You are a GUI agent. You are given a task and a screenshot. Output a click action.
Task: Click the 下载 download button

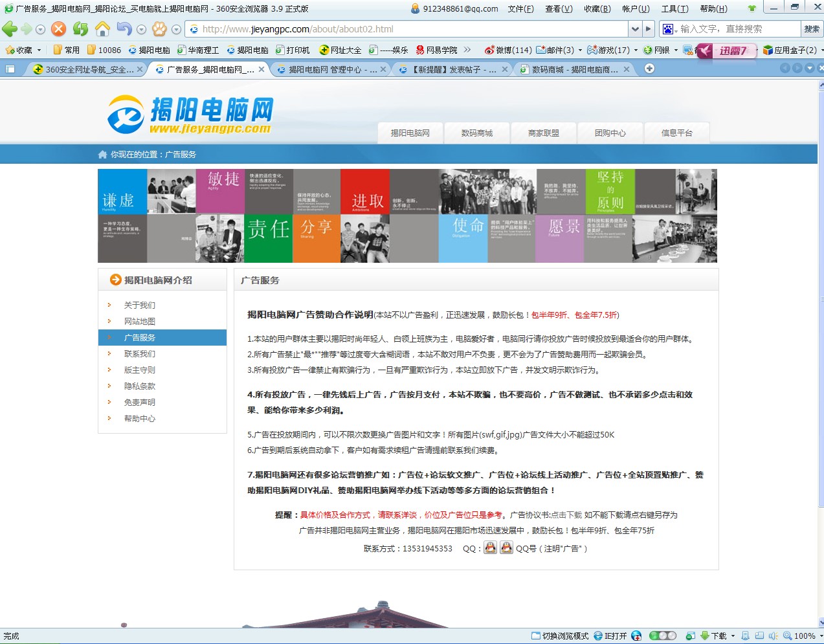pyautogui.click(x=714, y=636)
